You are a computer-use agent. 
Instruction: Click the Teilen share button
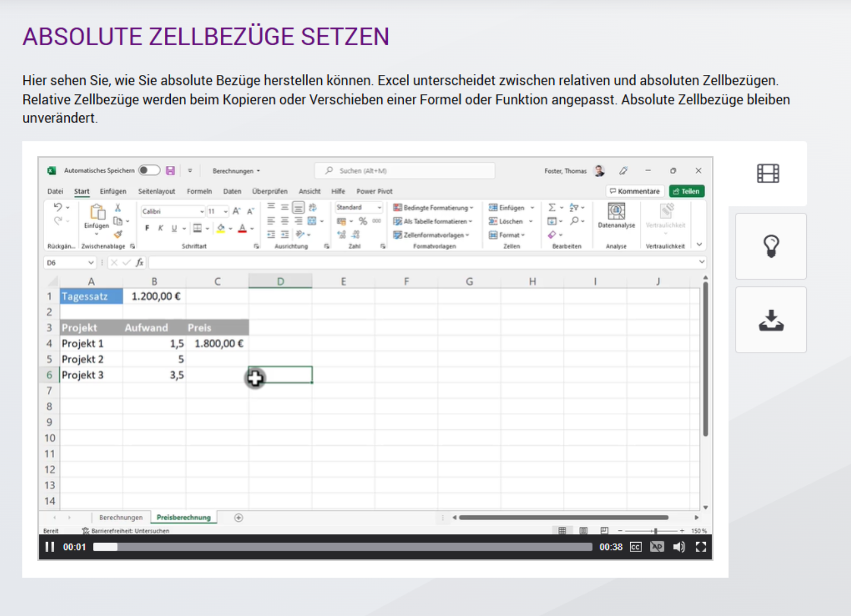[687, 192]
